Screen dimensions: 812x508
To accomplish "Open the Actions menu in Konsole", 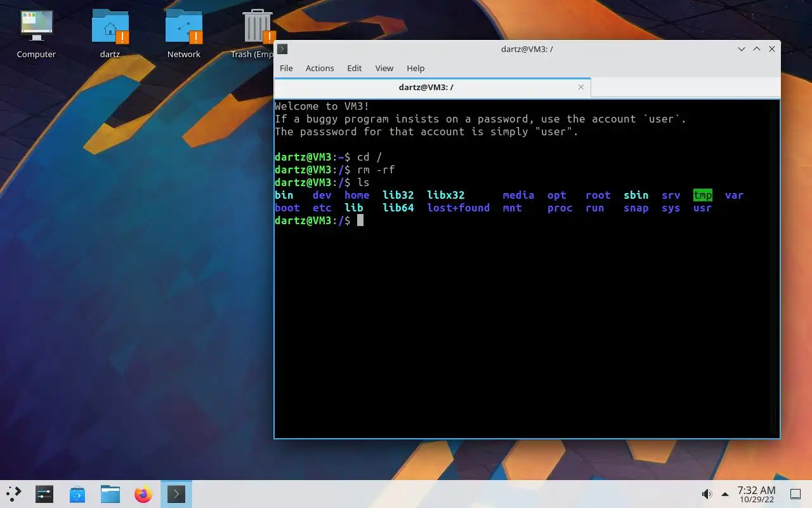I will (320, 68).
